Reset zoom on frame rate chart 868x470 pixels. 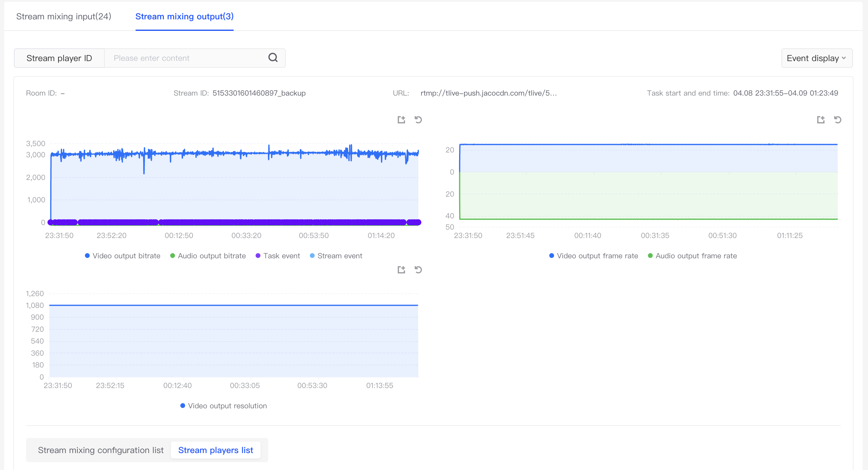(838, 120)
